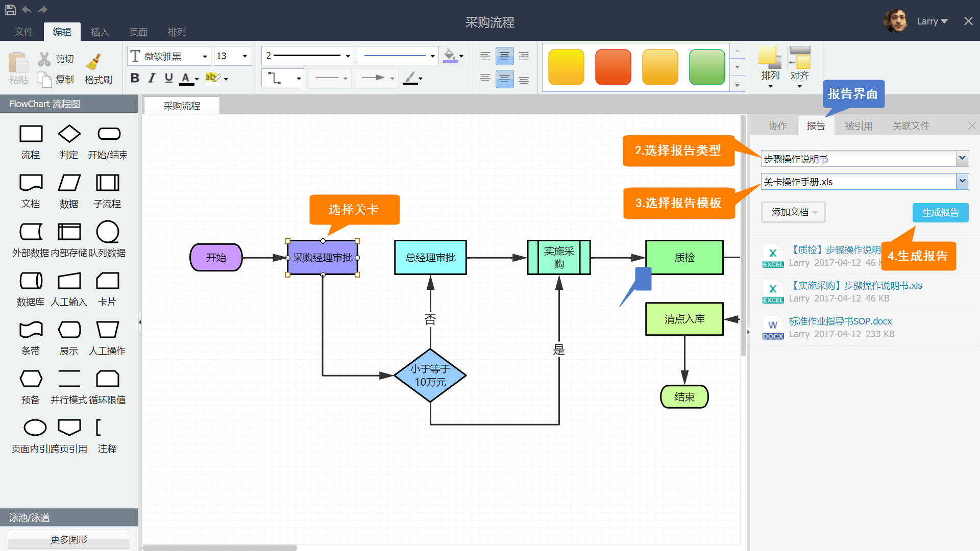Toggle bold text formatting

pos(135,78)
